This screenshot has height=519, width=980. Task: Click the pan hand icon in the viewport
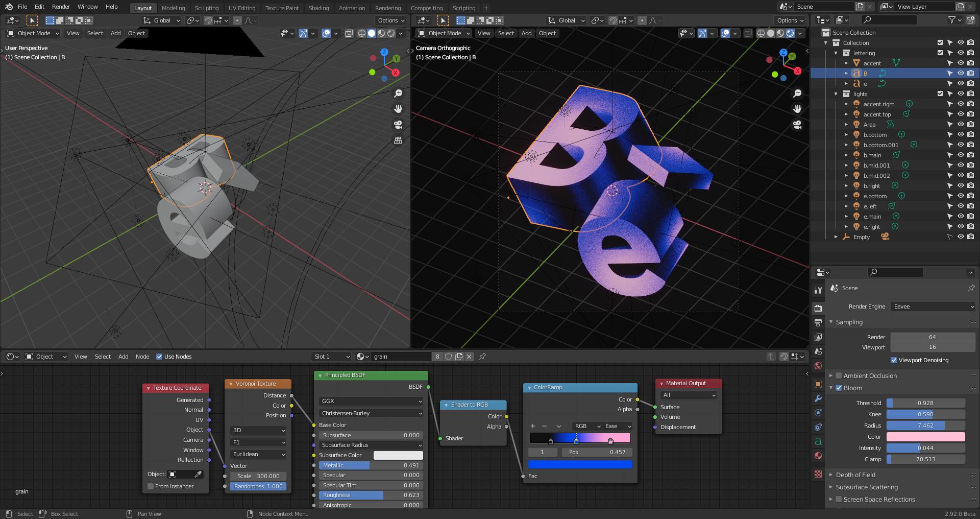[398, 109]
